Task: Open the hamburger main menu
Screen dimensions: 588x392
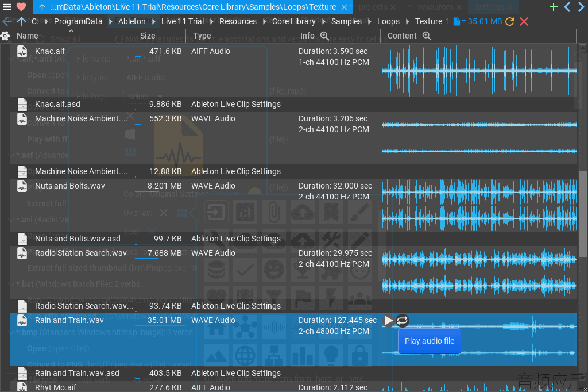Action: point(7,7)
